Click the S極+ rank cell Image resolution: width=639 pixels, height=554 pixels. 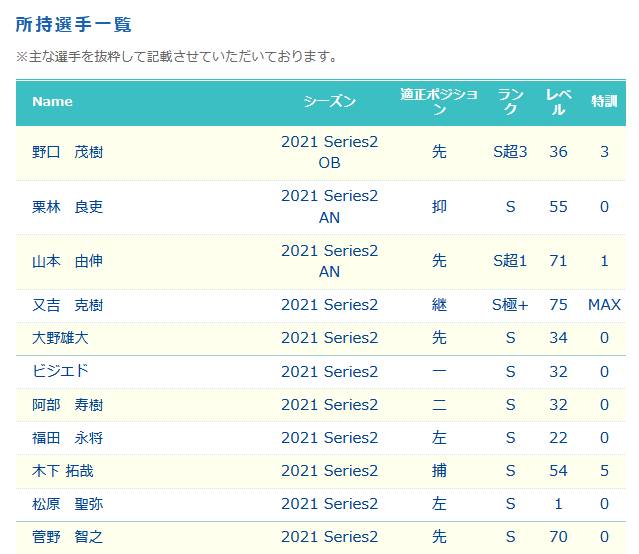click(510, 305)
